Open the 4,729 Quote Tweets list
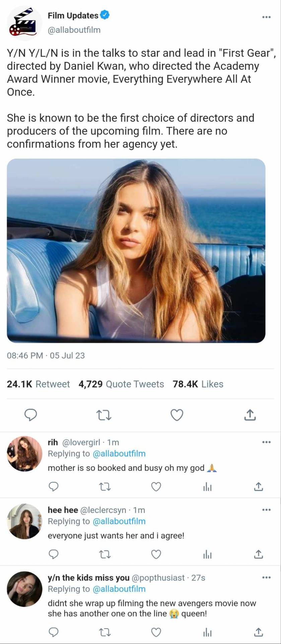Image resolution: width=281 pixels, height=644 pixels. pyautogui.click(x=121, y=384)
